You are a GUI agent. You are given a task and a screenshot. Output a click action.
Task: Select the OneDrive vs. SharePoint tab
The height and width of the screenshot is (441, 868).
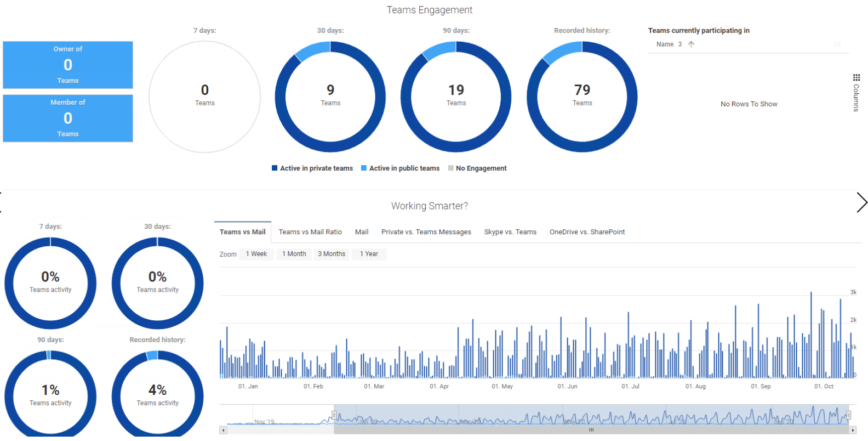pyautogui.click(x=587, y=232)
